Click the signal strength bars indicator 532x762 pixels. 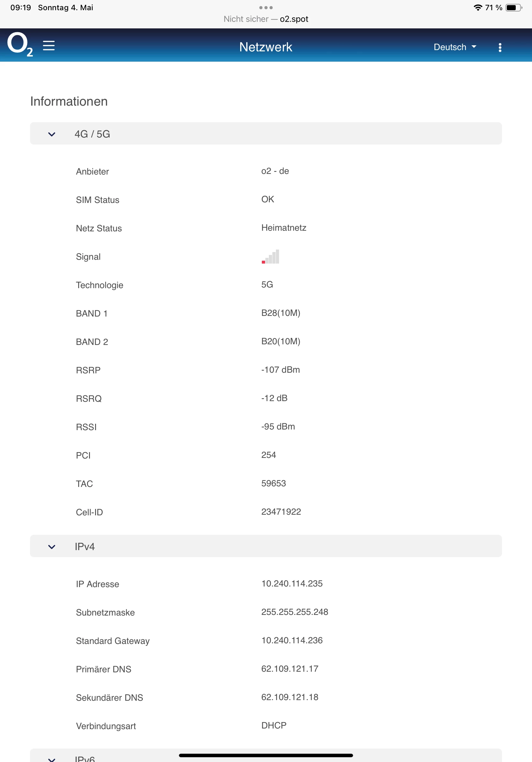[x=270, y=257]
